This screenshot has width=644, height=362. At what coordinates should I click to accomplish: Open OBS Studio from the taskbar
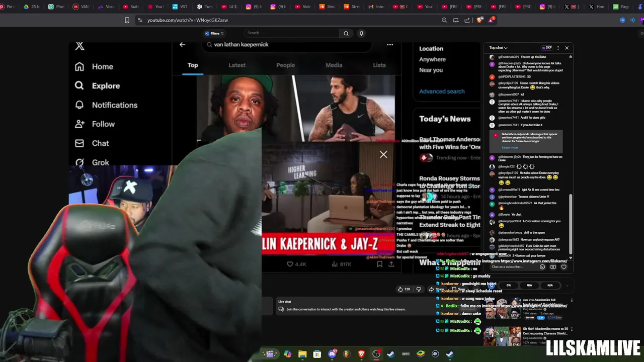376,354
